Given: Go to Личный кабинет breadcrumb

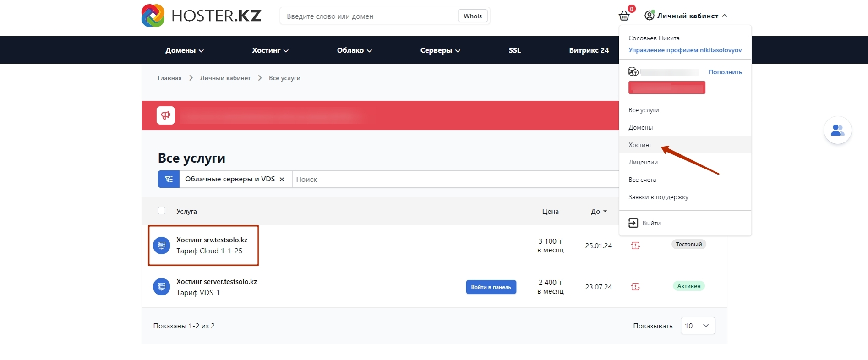Looking at the screenshot, I should click(x=225, y=78).
